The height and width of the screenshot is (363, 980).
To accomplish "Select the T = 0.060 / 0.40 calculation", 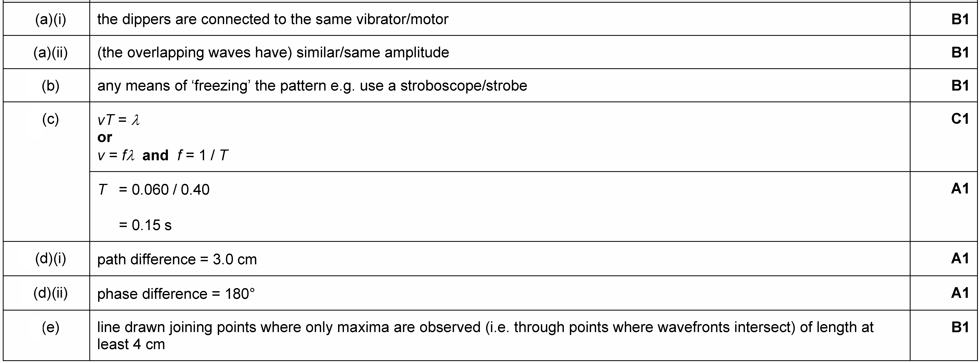I will (153, 189).
